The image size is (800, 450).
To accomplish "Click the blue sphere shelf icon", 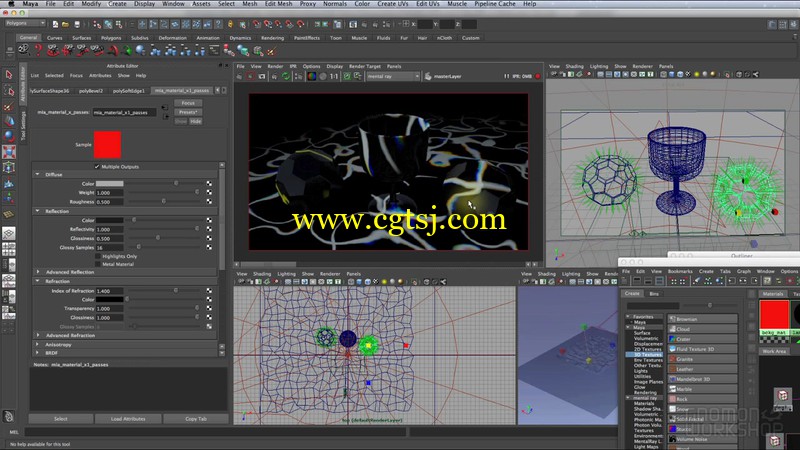I will point(140,50).
